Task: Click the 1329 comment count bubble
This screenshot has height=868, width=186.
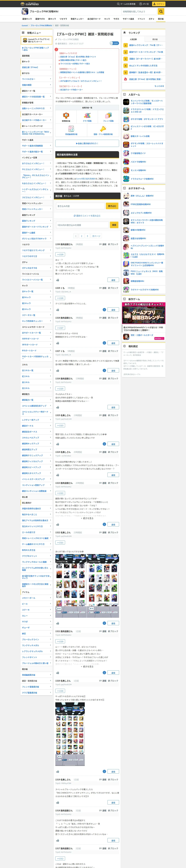Action: tap(114, 43)
